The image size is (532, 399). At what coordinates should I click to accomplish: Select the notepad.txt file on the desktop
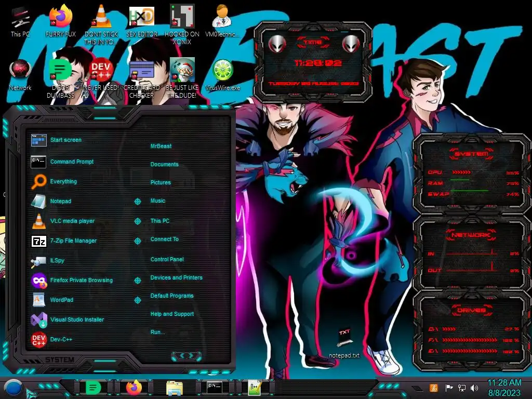click(344, 343)
